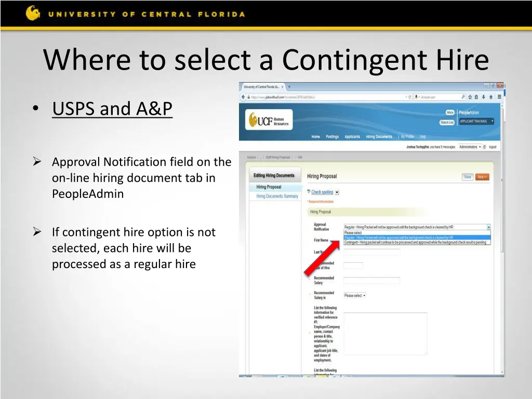This screenshot has width=532, height=399.
Task: Click the padlock icon in address bar
Action: [x=249, y=97]
